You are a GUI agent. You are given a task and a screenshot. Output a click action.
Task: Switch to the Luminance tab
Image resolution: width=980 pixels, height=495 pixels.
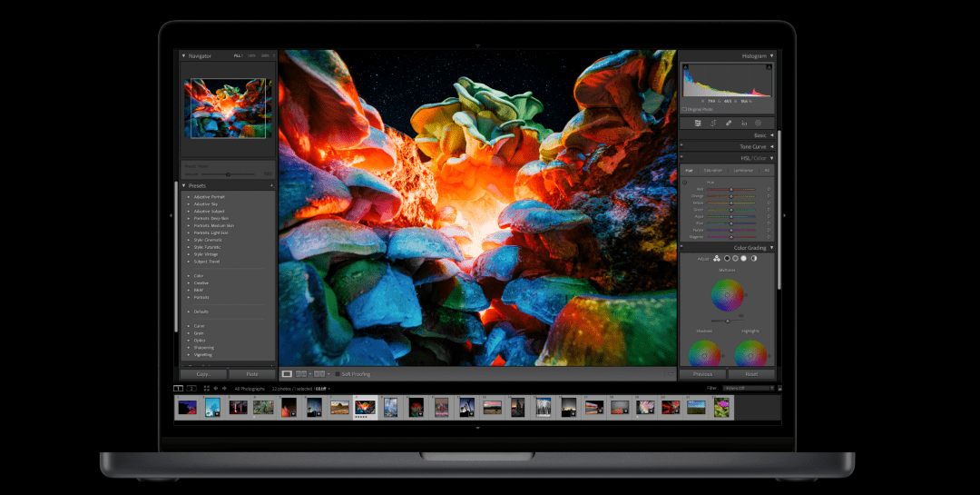click(x=743, y=170)
